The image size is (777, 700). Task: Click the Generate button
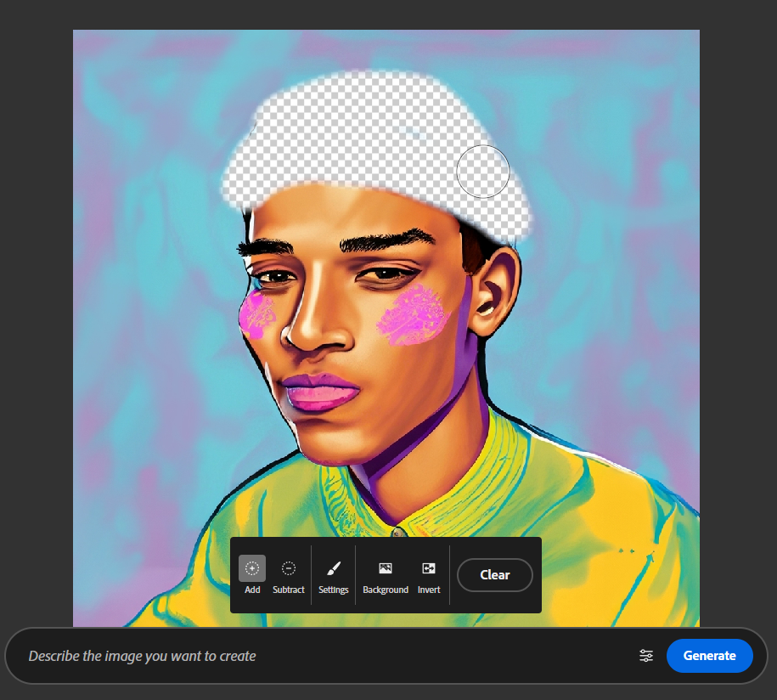tap(709, 655)
